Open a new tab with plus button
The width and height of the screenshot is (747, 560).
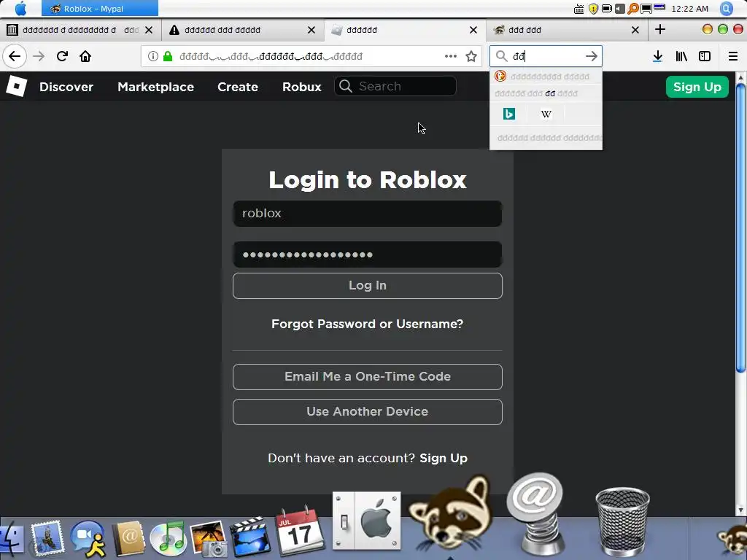pyautogui.click(x=659, y=29)
